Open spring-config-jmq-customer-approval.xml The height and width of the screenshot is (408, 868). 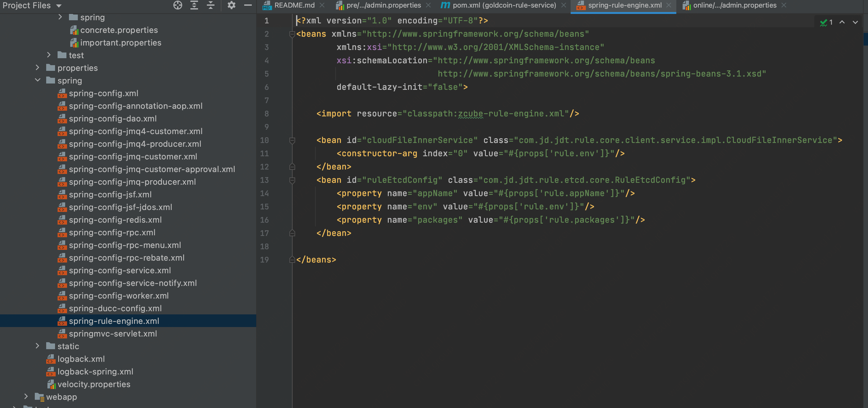tap(152, 169)
